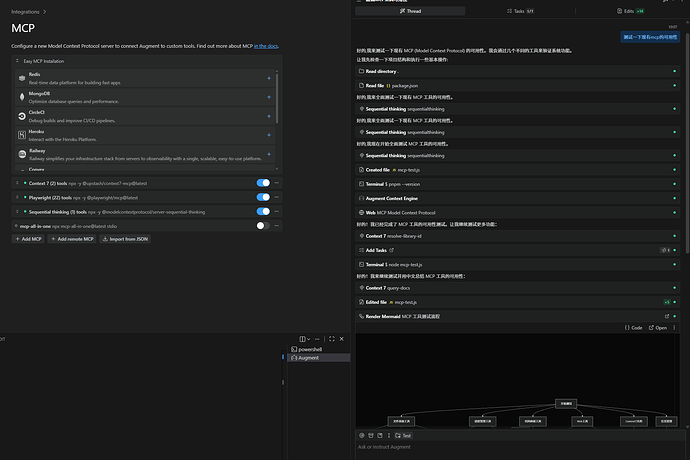Click the CircleCI logo icon
Viewport: 690px width, 460px height.
coord(22,116)
